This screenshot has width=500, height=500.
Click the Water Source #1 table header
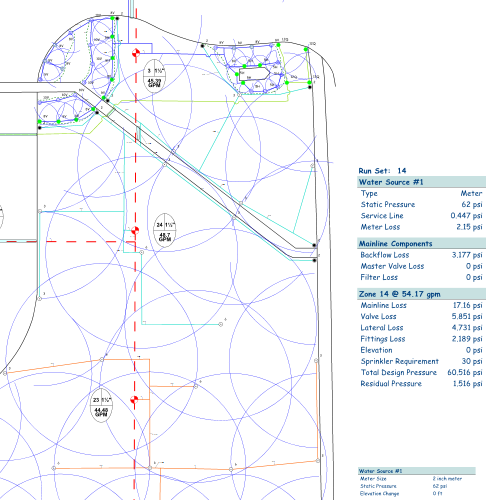click(421, 182)
